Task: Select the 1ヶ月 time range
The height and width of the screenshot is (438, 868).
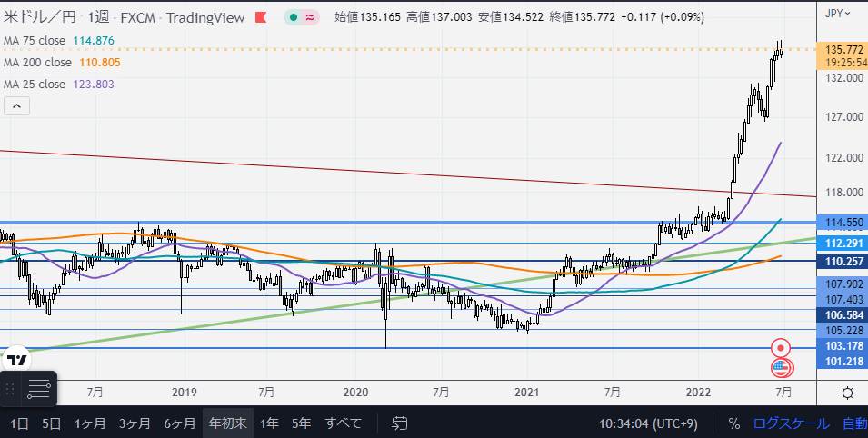Action: pyautogui.click(x=90, y=423)
